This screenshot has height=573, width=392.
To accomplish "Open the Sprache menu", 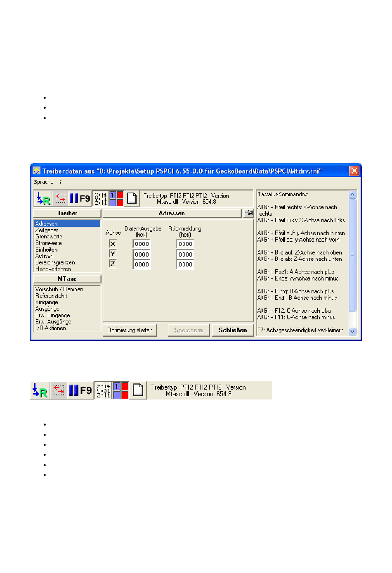I will click(44, 182).
